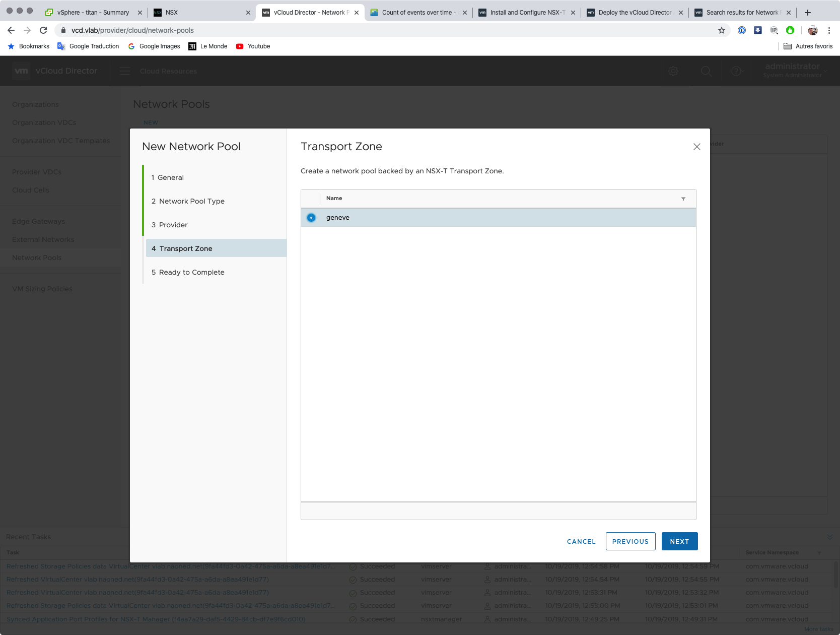Open Edge Gateways in the sidebar
The image size is (840, 635).
pyautogui.click(x=39, y=221)
